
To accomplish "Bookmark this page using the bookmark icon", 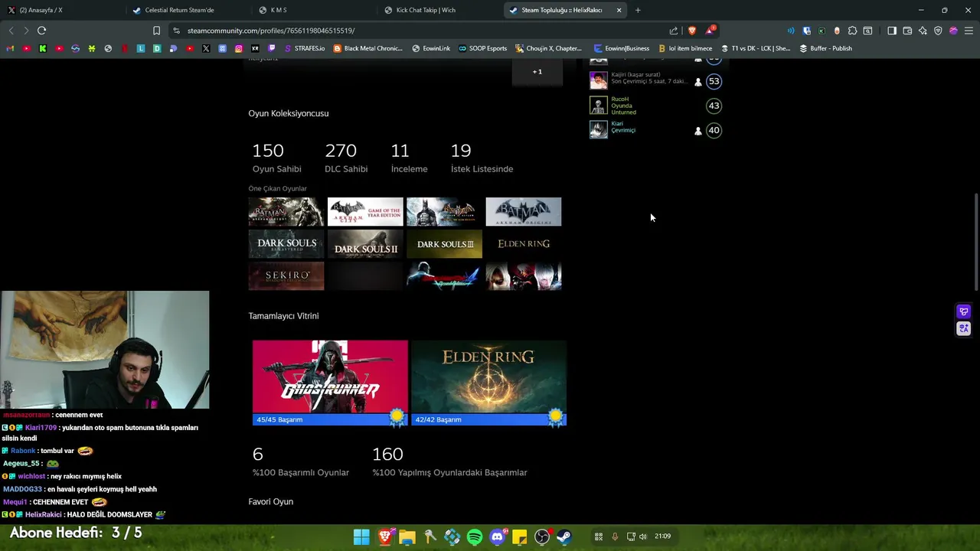I will (x=156, y=31).
